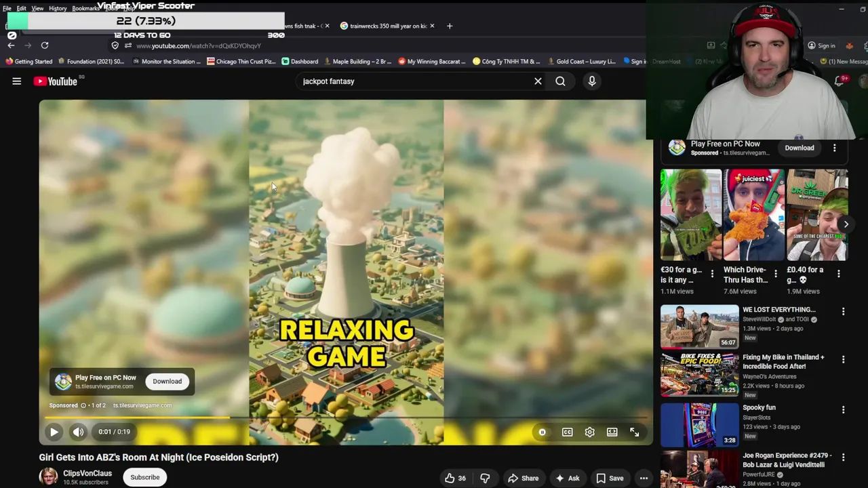Screen dimensions: 868x488
Task: Open the browser View menu
Action: tap(37, 8)
